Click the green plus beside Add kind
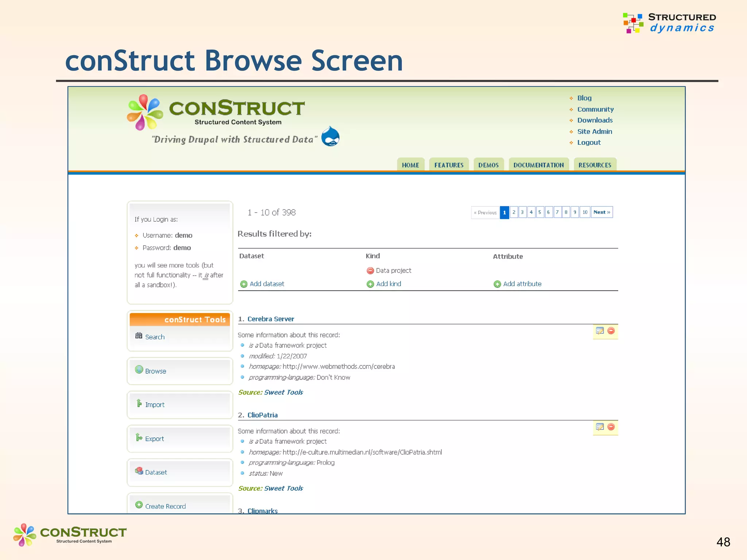 click(370, 284)
